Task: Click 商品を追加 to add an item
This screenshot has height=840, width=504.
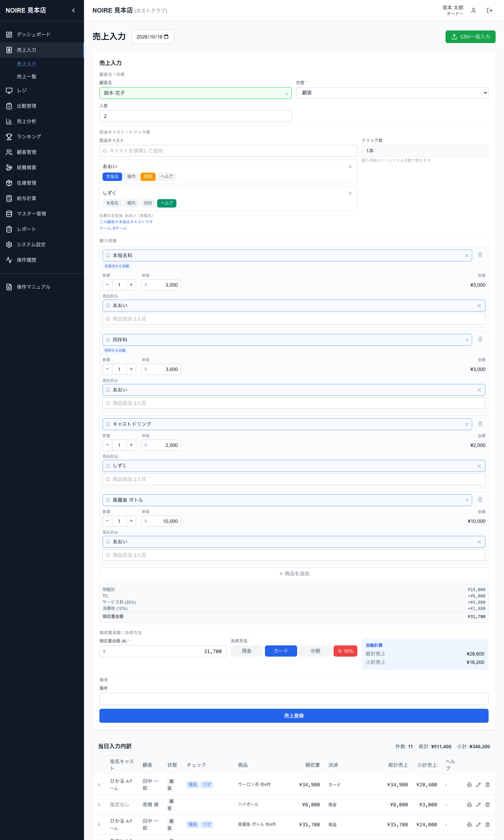Action: [294, 574]
